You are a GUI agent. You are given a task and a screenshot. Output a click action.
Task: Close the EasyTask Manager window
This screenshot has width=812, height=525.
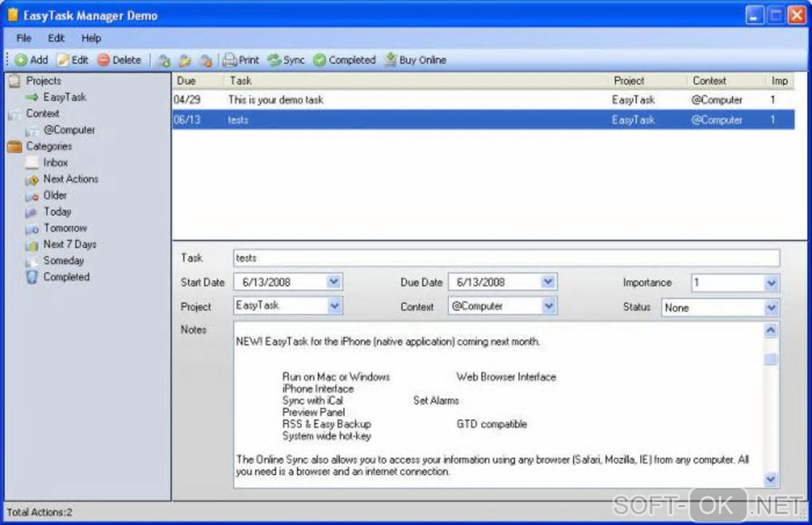pos(796,15)
